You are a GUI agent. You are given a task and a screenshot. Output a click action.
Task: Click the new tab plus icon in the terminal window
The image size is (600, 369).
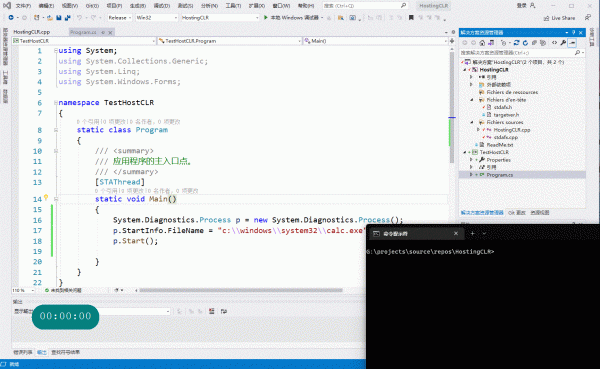click(x=472, y=233)
